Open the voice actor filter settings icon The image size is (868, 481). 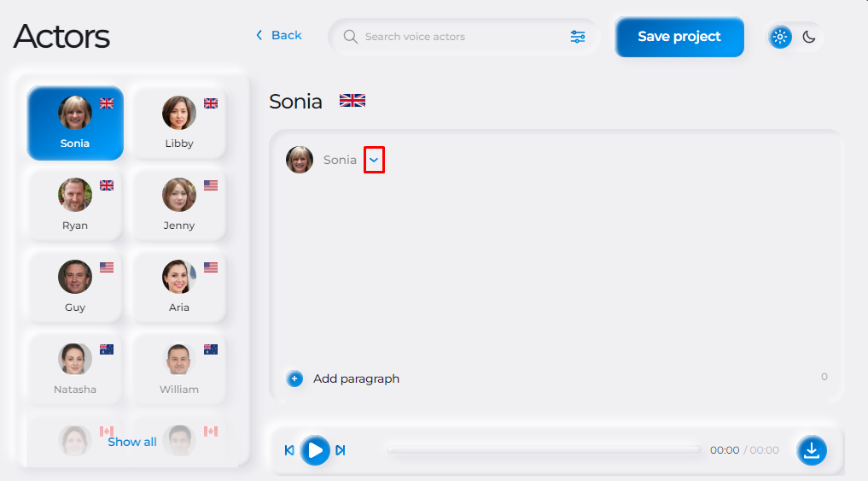pyautogui.click(x=577, y=37)
